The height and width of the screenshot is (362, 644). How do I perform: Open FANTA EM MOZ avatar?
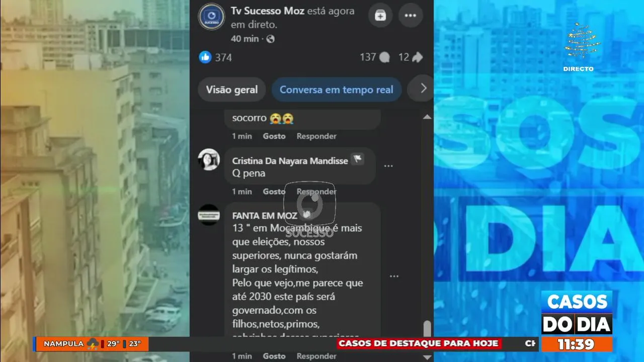tap(209, 215)
